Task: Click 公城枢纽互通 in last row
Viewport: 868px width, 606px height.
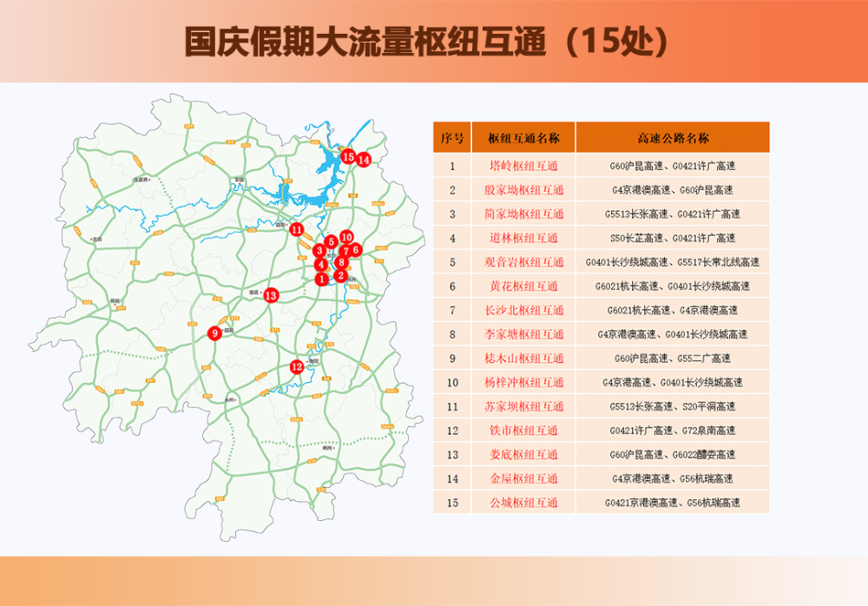Action: [523, 503]
